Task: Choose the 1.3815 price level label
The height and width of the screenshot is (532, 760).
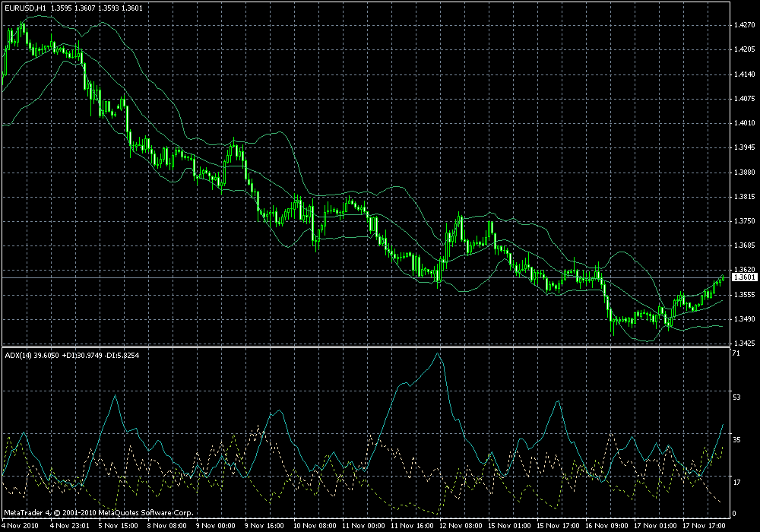Action: coord(745,197)
